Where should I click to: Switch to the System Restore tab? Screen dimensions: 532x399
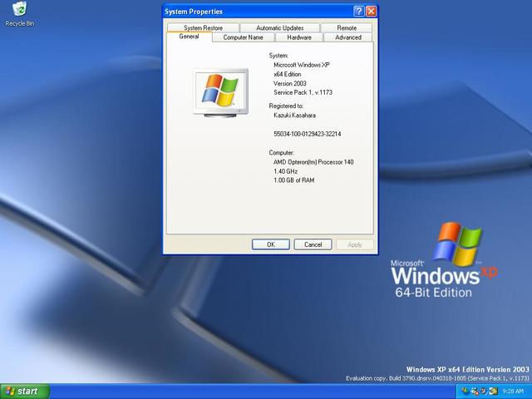point(203,27)
